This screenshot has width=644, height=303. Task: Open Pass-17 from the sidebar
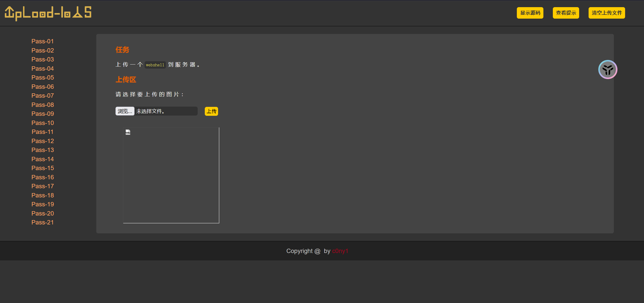43,186
